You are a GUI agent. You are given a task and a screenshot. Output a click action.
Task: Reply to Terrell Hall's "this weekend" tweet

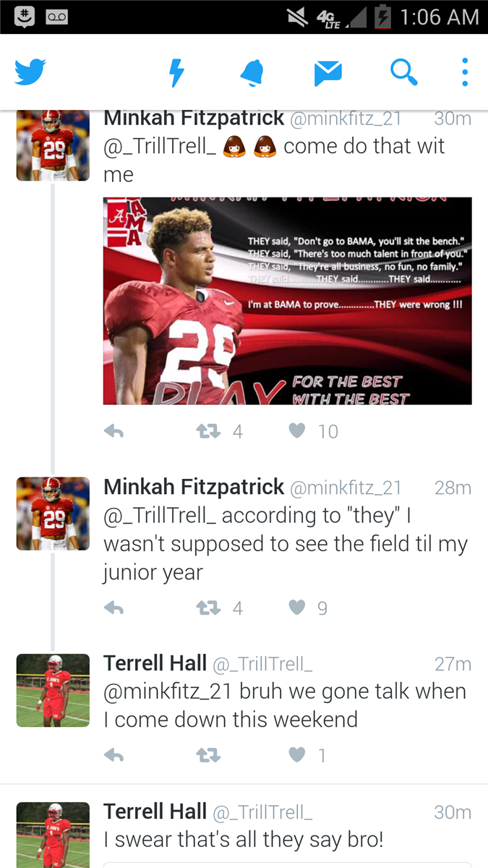click(114, 755)
